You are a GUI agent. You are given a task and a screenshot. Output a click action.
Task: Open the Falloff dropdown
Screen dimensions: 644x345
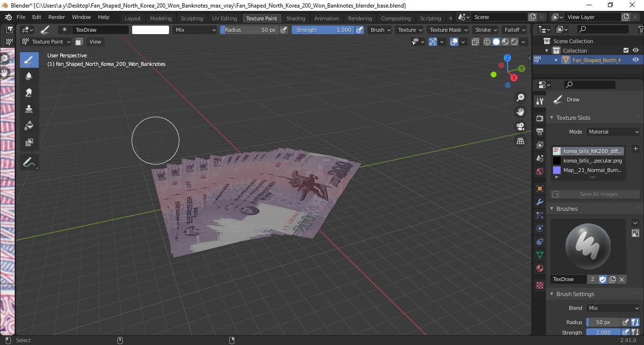[515, 30]
